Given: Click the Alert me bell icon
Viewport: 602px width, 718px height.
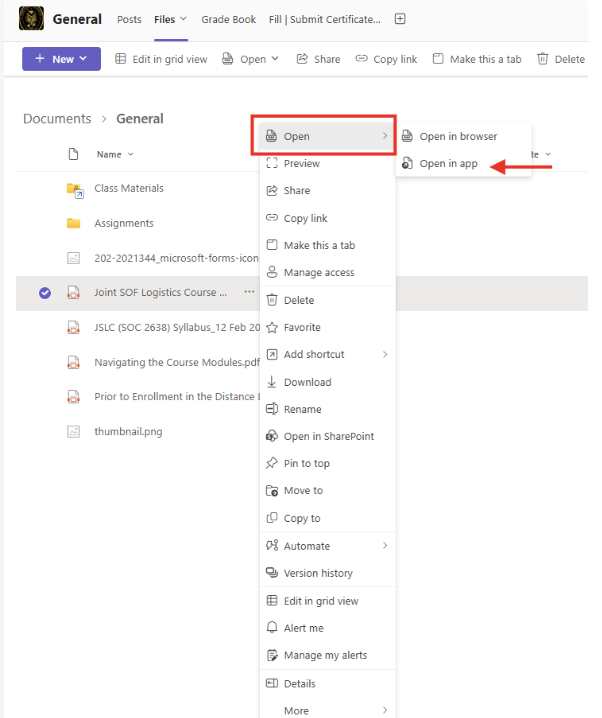Looking at the screenshot, I should [272, 628].
